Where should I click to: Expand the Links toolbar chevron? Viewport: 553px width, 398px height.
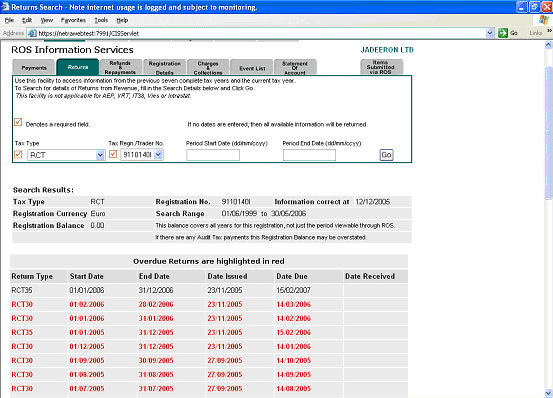point(549,31)
